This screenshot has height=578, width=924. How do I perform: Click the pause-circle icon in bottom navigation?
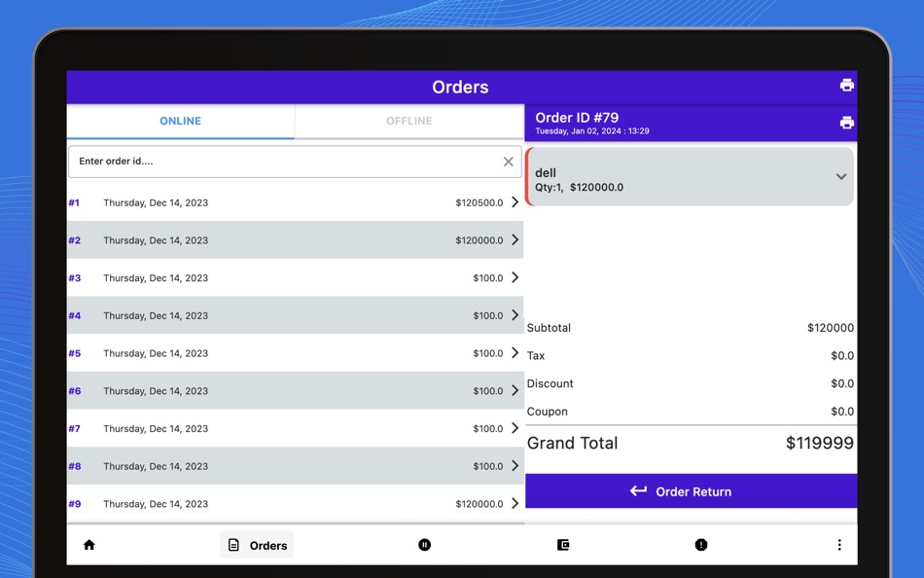click(424, 545)
